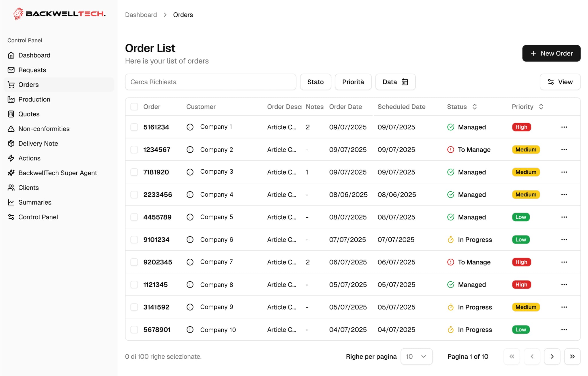Tick checkbox for order 1234567
Image resolution: width=588 pixels, height=376 pixels.
tap(134, 149)
